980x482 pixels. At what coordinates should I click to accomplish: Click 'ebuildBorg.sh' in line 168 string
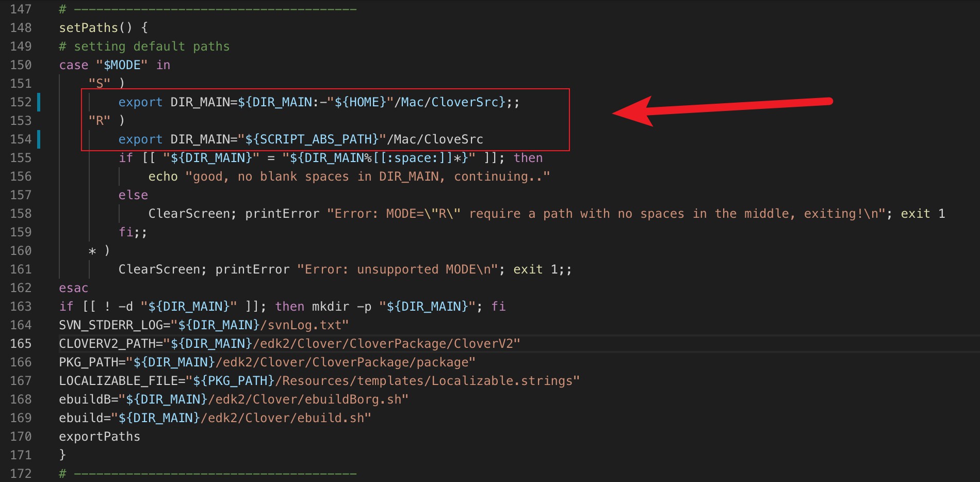tap(353, 399)
